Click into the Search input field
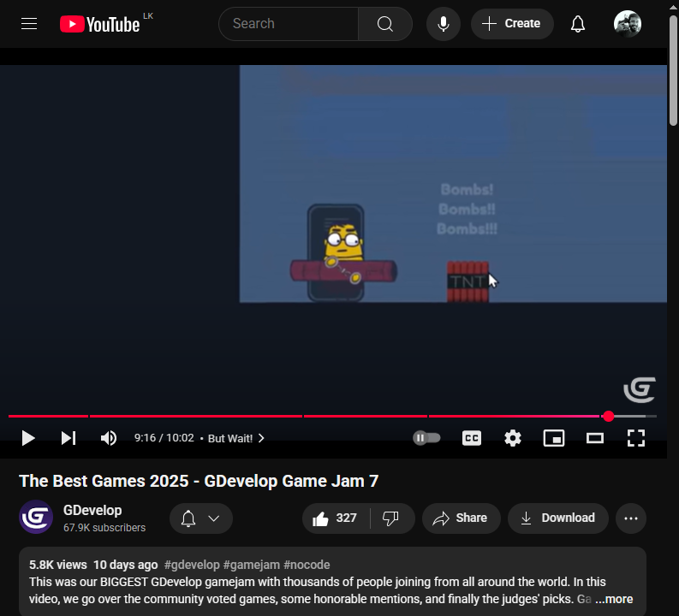Image resolution: width=679 pixels, height=616 pixels. 289,24
